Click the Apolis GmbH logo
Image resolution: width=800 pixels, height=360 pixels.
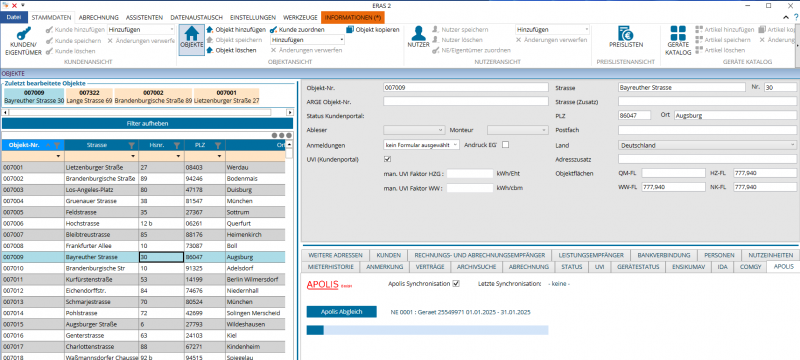click(330, 285)
